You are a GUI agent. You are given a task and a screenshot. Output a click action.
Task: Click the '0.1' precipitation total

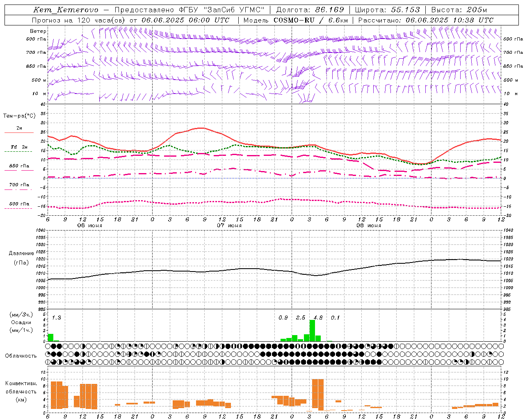pyautogui.click(x=336, y=317)
